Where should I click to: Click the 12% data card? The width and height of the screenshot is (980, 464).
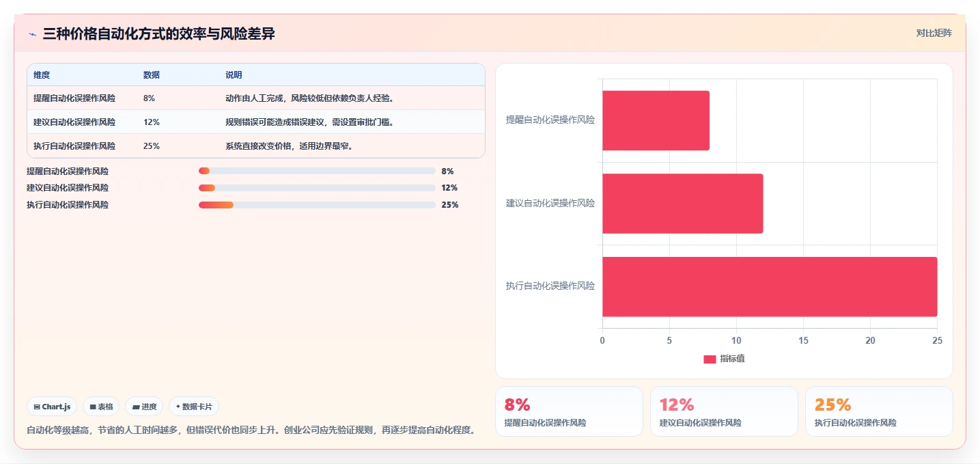pyautogui.click(x=724, y=411)
